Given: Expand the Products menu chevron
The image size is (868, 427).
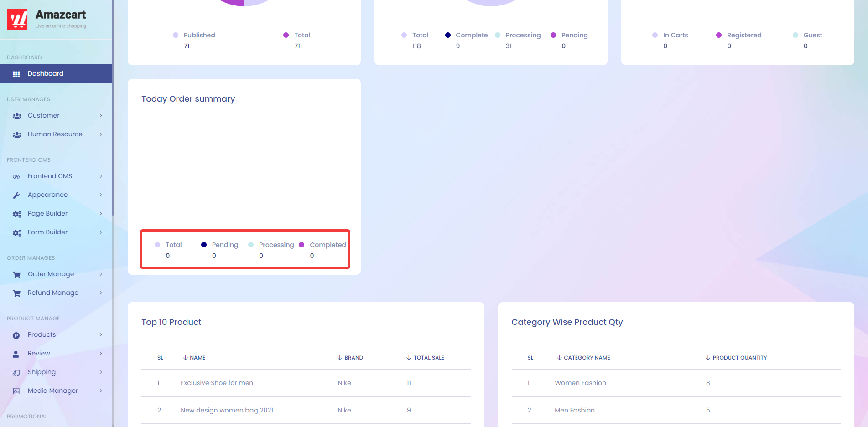Looking at the screenshot, I should (x=101, y=335).
